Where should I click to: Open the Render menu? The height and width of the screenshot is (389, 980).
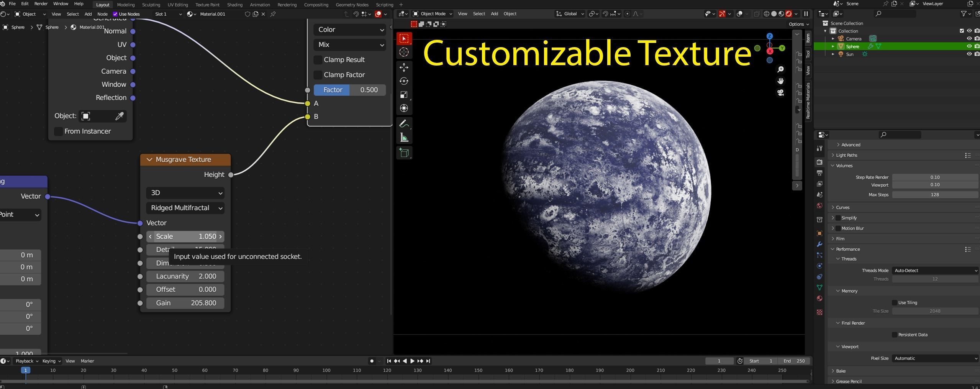click(41, 4)
